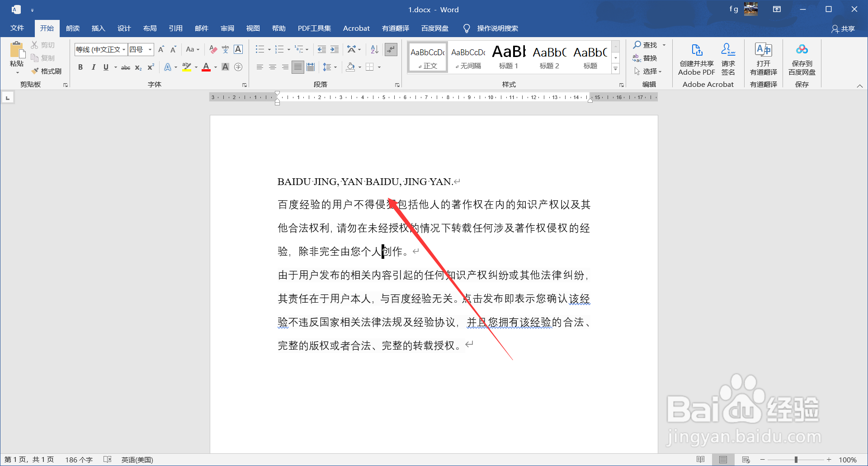The width and height of the screenshot is (868, 466).
Task: Apply subscript formatting
Action: pos(138,67)
